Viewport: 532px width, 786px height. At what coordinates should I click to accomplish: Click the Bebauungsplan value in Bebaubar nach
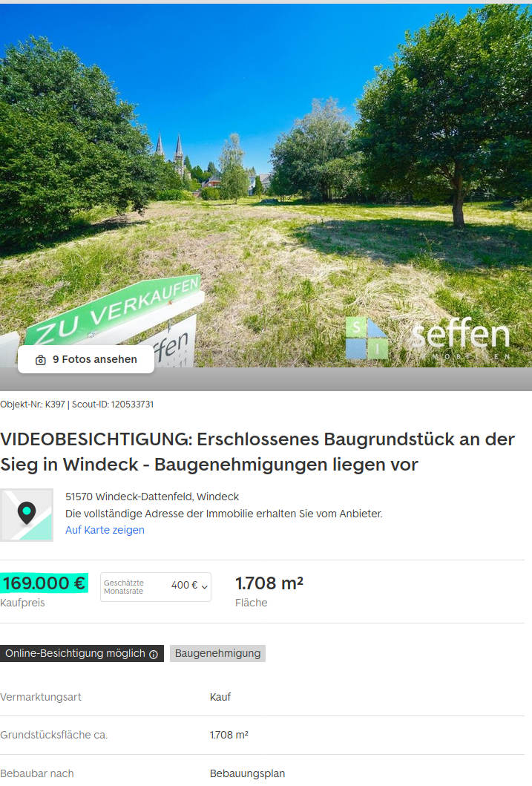248,773
